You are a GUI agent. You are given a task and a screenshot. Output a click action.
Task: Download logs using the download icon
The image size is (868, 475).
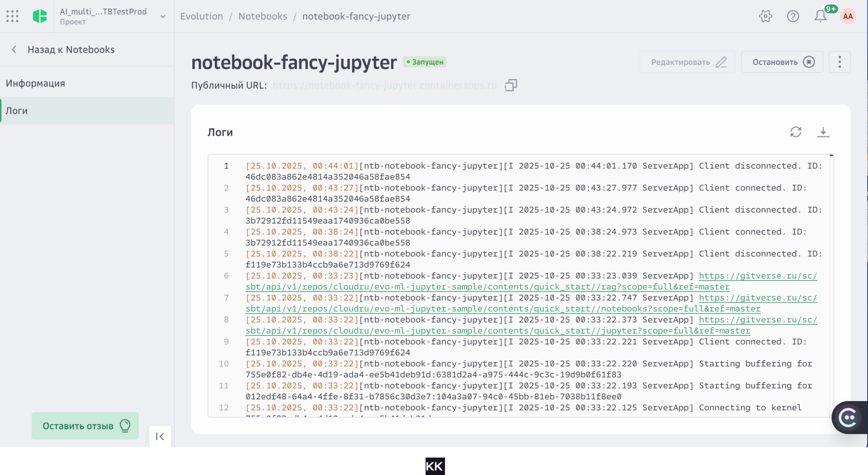823,132
